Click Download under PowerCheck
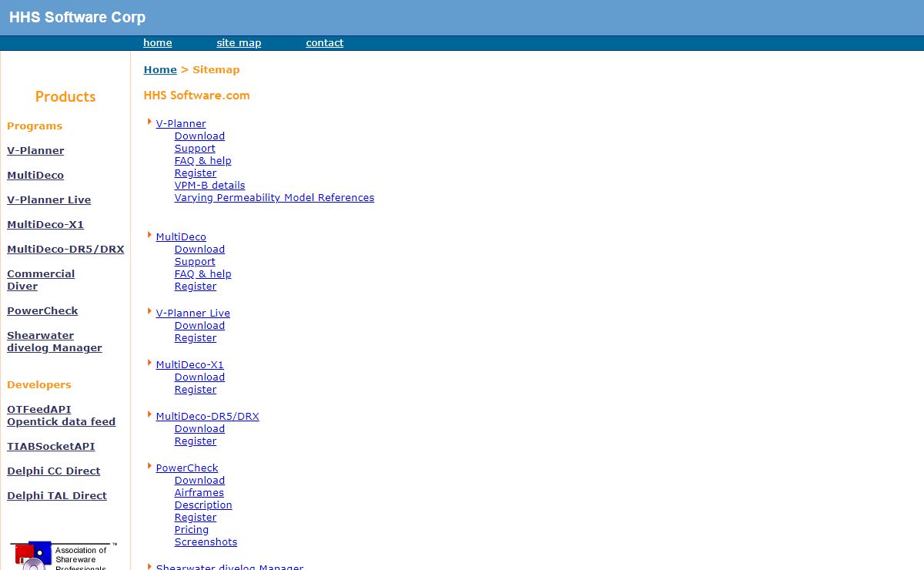Viewport: 924px width, 570px height. (x=199, y=480)
